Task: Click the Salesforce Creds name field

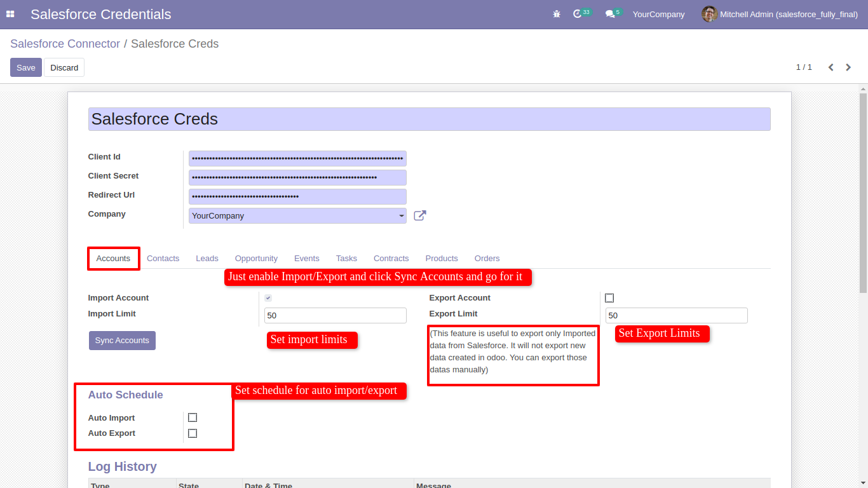Action: [x=429, y=119]
